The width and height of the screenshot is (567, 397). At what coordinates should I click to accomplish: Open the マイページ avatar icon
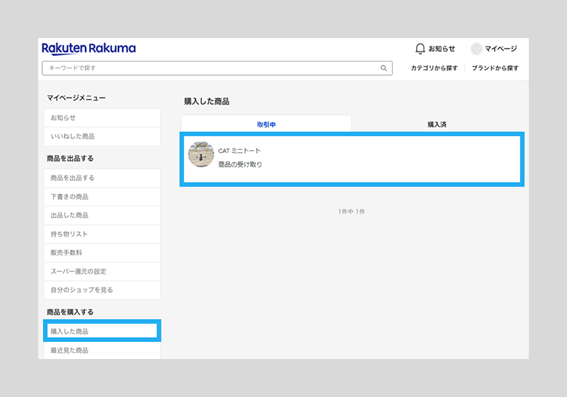pyautogui.click(x=476, y=48)
